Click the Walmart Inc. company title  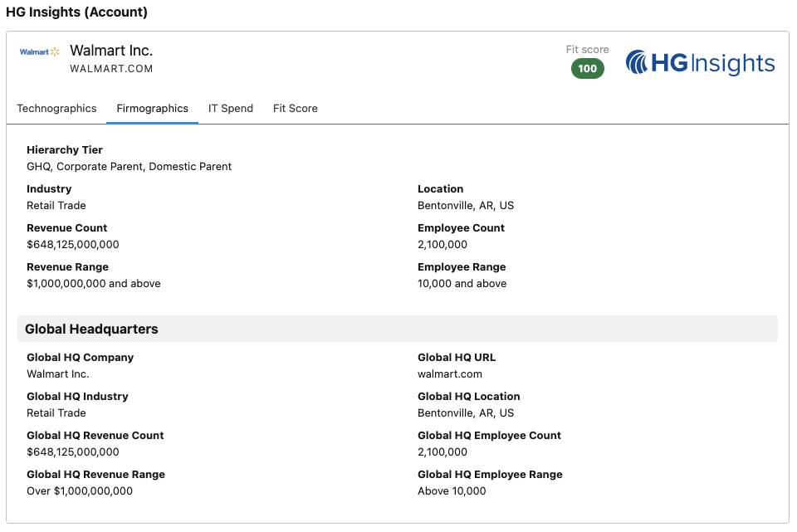(x=111, y=51)
